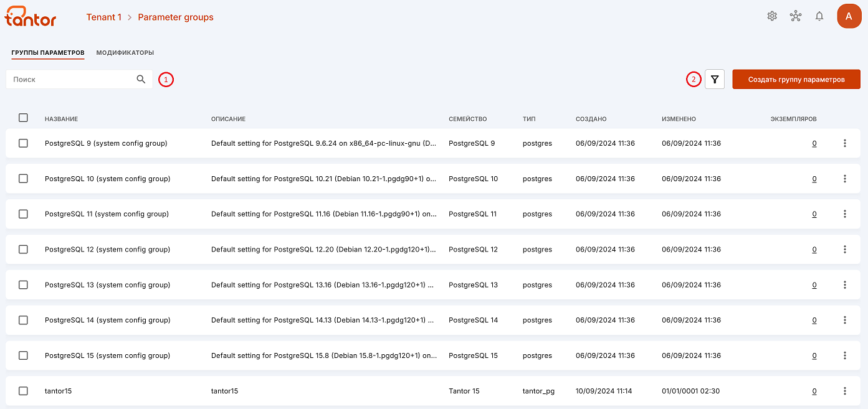This screenshot has width=868, height=409.
Task: Switch to Группы параметров tab
Action: [x=48, y=53]
